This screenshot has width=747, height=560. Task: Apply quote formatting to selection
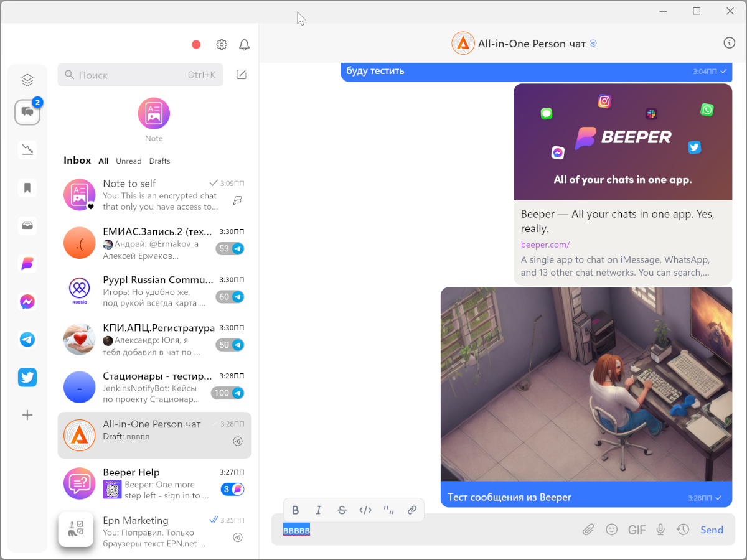click(x=389, y=510)
